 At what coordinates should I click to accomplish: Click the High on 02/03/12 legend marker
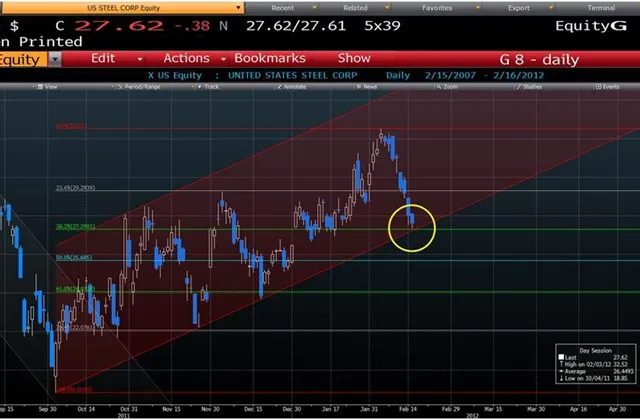(561, 364)
